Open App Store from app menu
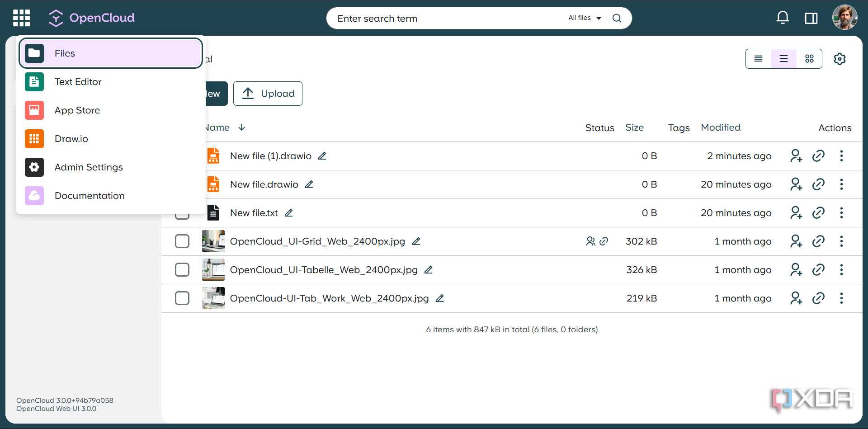This screenshot has width=868, height=429. coord(111,110)
